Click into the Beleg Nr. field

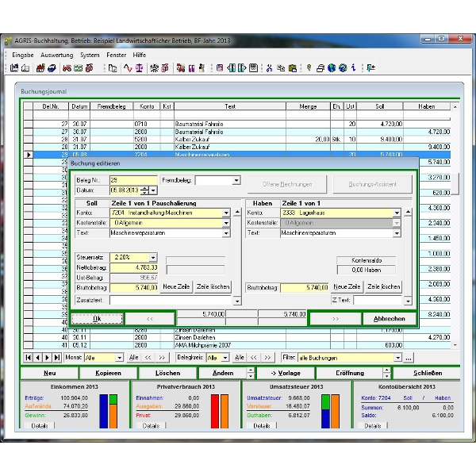click(x=132, y=180)
